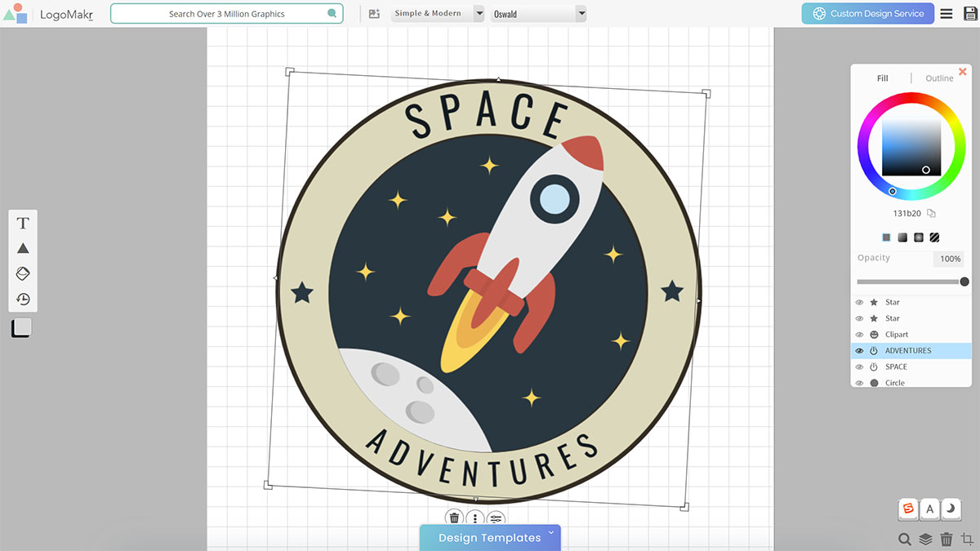Click the paint bucket fill tool
Screen dimensions: 980x551
tap(23, 273)
